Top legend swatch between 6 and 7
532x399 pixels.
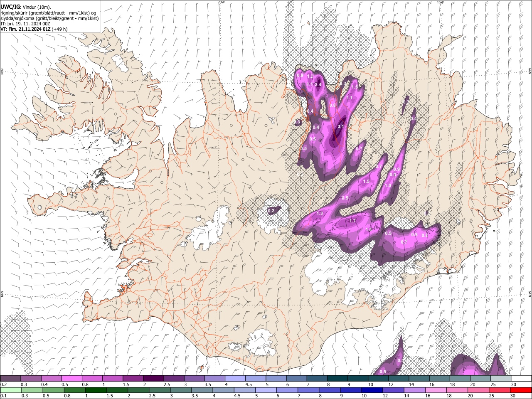tap(296, 379)
